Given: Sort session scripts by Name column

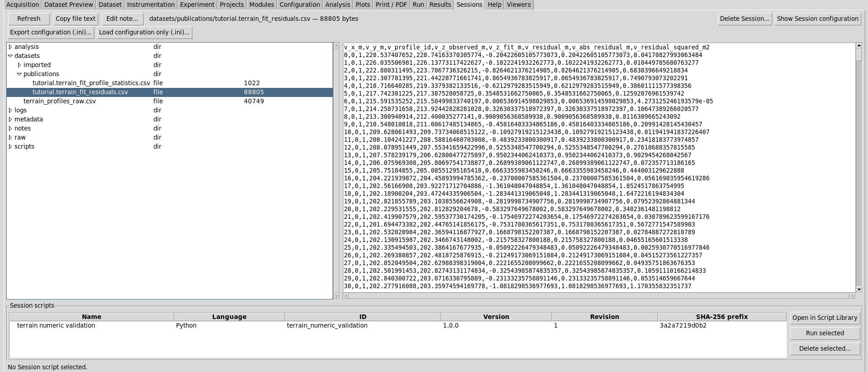Looking at the screenshot, I should click(91, 317).
